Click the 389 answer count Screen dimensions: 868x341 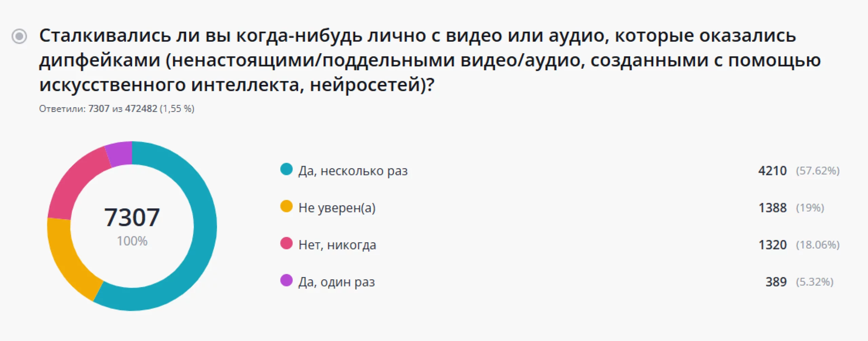coord(776,282)
